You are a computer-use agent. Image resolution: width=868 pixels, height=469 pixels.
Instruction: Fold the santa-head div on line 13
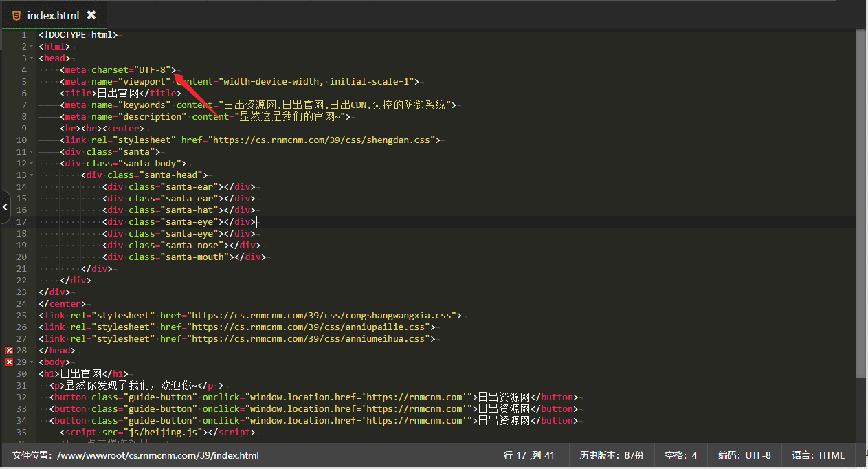tap(32, 175)
